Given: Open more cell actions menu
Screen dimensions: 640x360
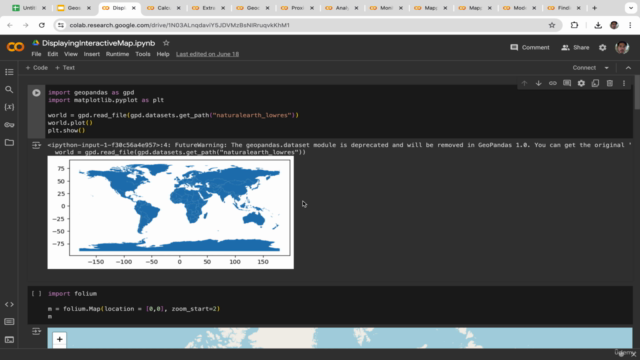Looking at the screenshot, I should point(624,83).
